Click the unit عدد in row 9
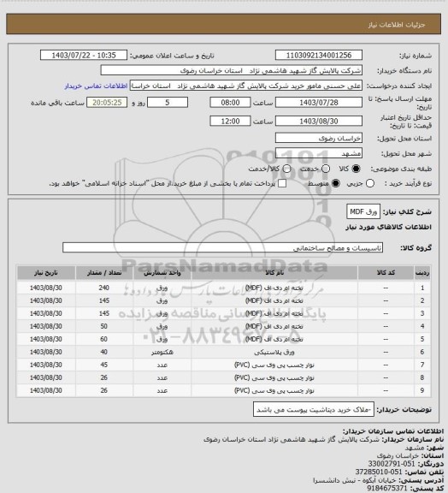This screenshot has height=493, width=448. point(162,390)
